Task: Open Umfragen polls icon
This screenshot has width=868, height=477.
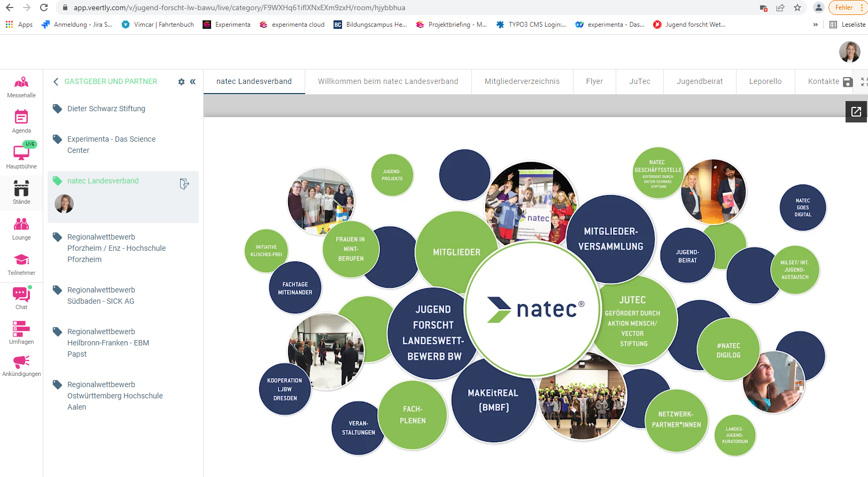Action: tap(21, 333)
